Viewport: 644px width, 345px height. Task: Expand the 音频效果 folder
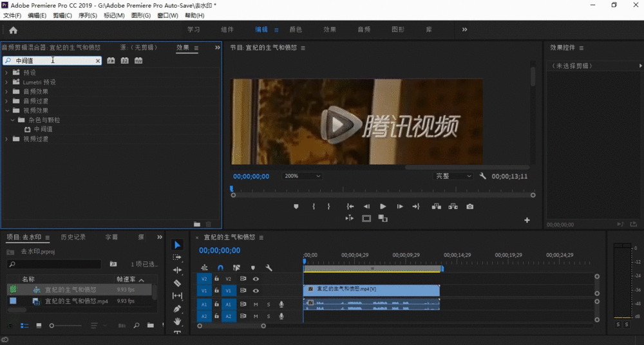6,91
